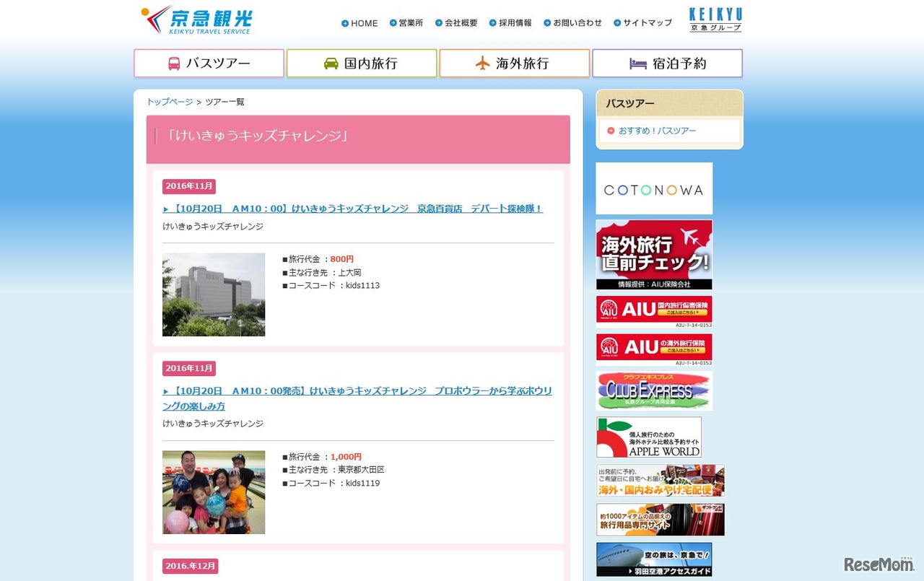The image size is (924, 581).
Task: Click トップページ breadcrumb link
Action: (170, 102)
